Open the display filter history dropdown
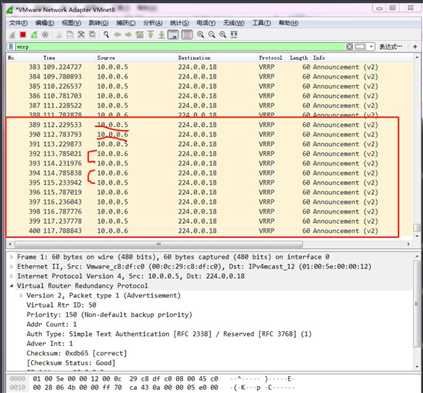The width and height of the screenshot is (423, 393). [x=371, y=47]
